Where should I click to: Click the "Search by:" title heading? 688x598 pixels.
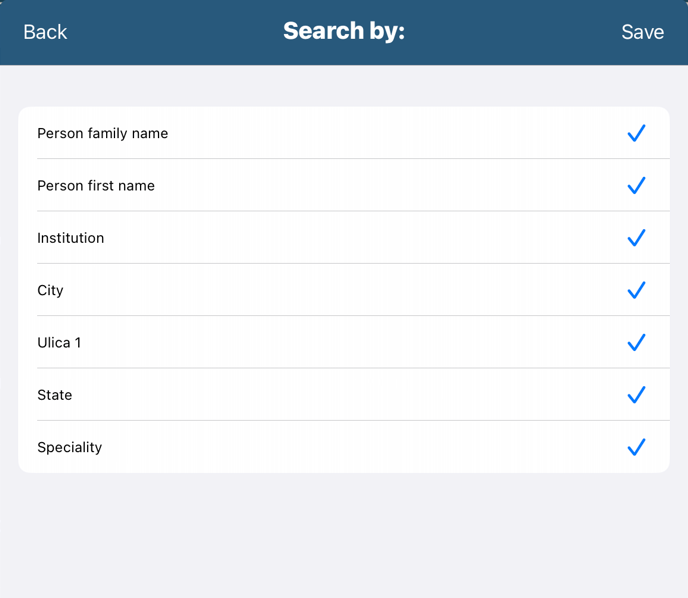343,31
